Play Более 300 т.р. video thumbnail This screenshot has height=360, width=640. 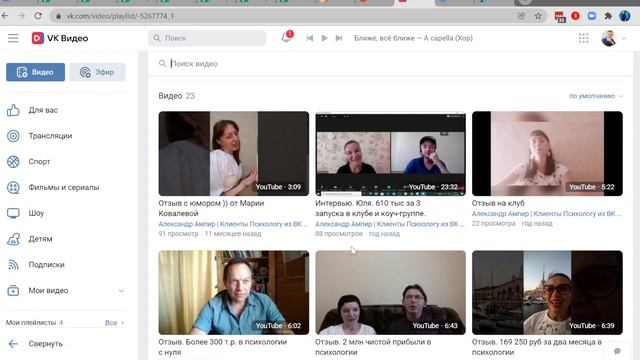233,292
